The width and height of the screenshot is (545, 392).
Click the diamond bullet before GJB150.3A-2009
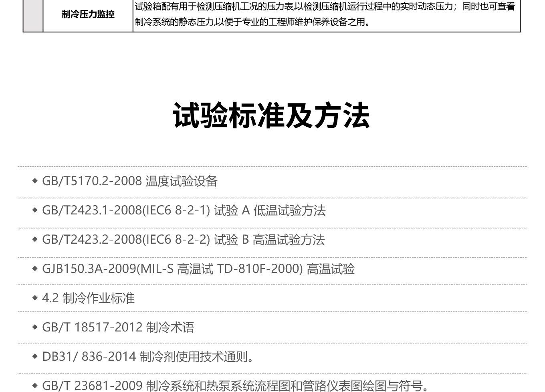35,269
